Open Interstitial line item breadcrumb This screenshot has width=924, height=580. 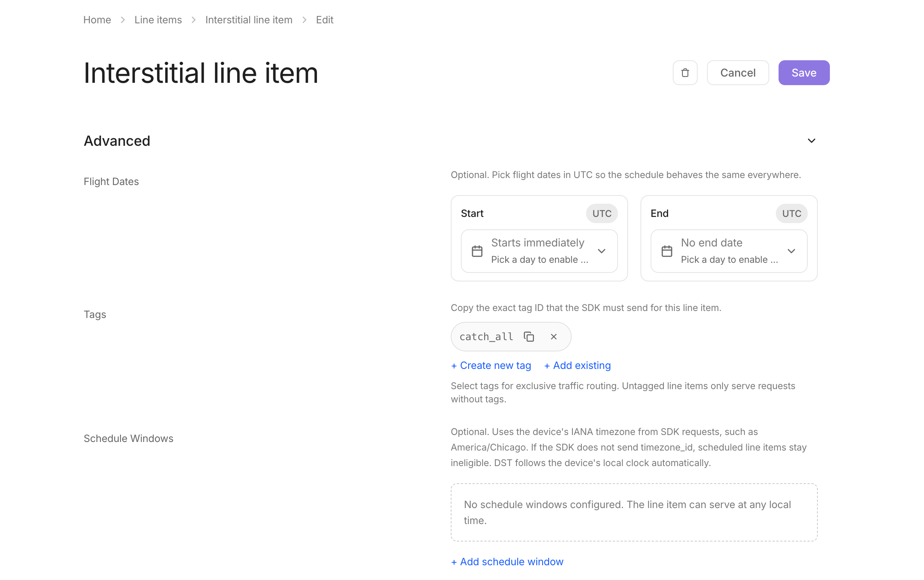click(x=249, y=20)
